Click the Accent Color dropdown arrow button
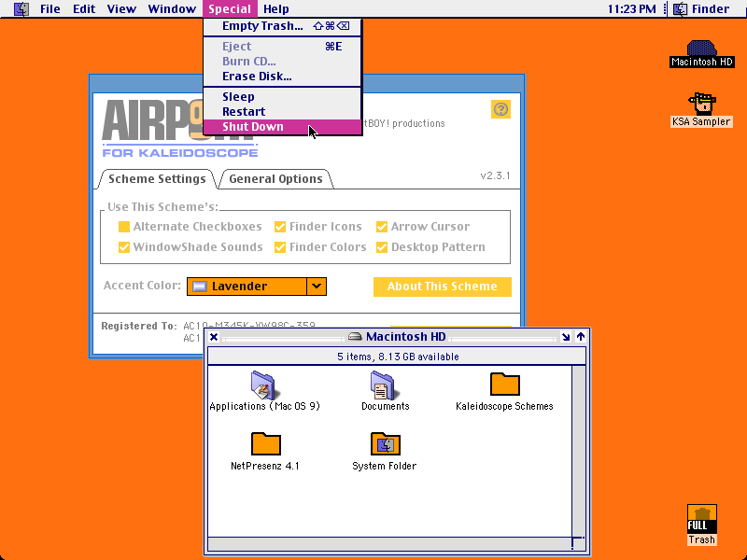This screenshot has height=560, width=747. 317,287
